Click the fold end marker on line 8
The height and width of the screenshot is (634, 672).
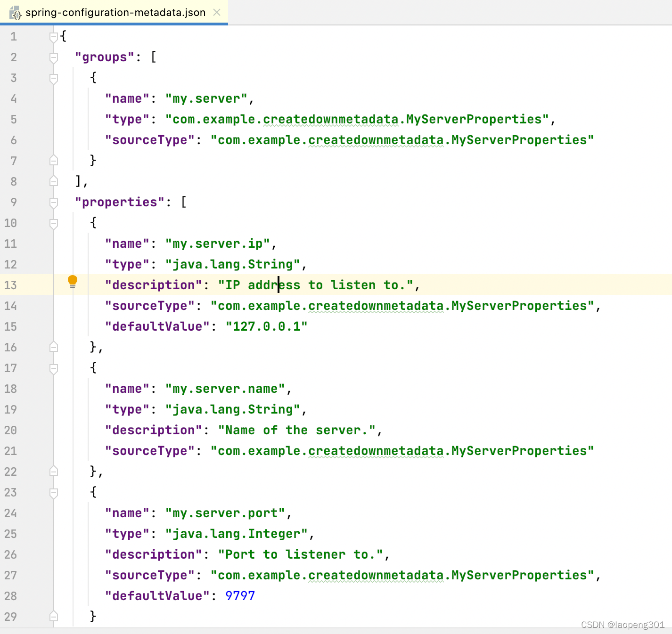54,181
